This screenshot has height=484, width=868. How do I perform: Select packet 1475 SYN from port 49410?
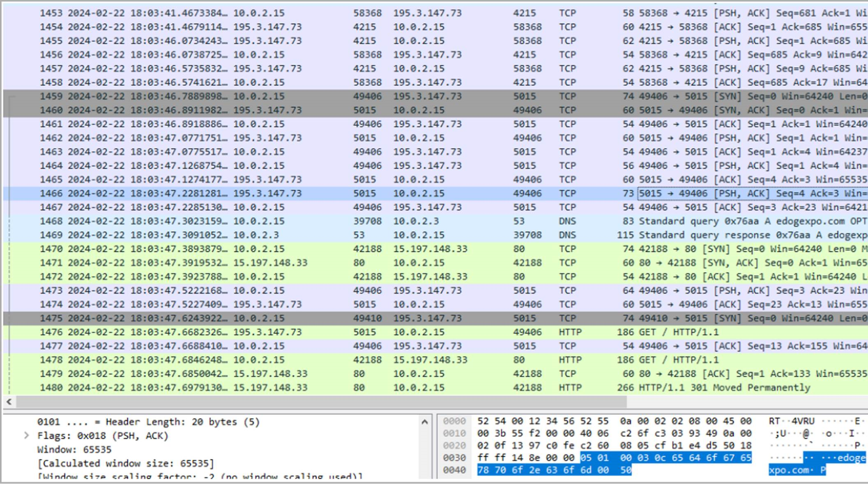435,319
